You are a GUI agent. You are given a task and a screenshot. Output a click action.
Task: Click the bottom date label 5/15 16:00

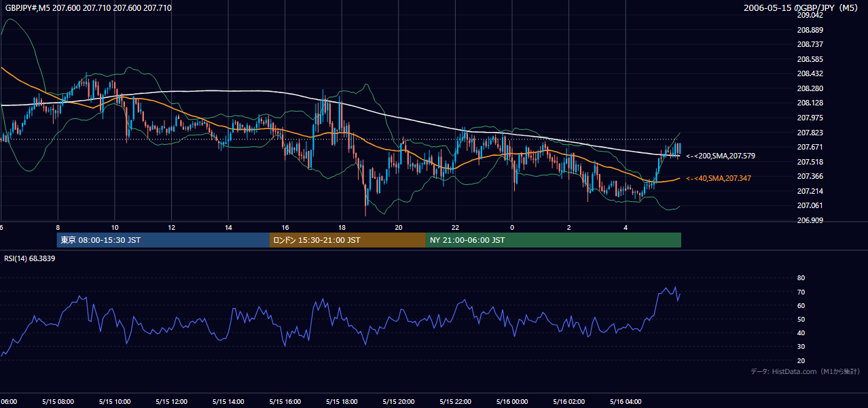[x=285, y=401]
